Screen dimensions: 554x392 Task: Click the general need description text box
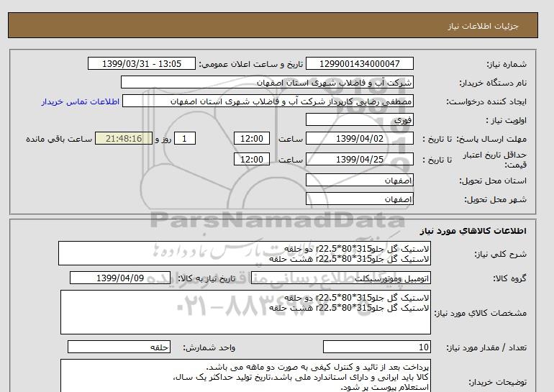click(x=245, y=254)
